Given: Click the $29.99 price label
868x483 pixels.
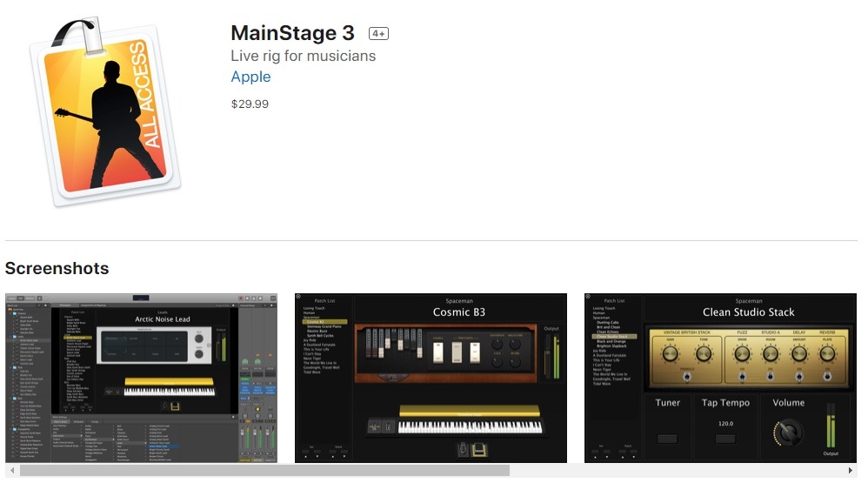Looking at the screenshot, I should (250, 104).
